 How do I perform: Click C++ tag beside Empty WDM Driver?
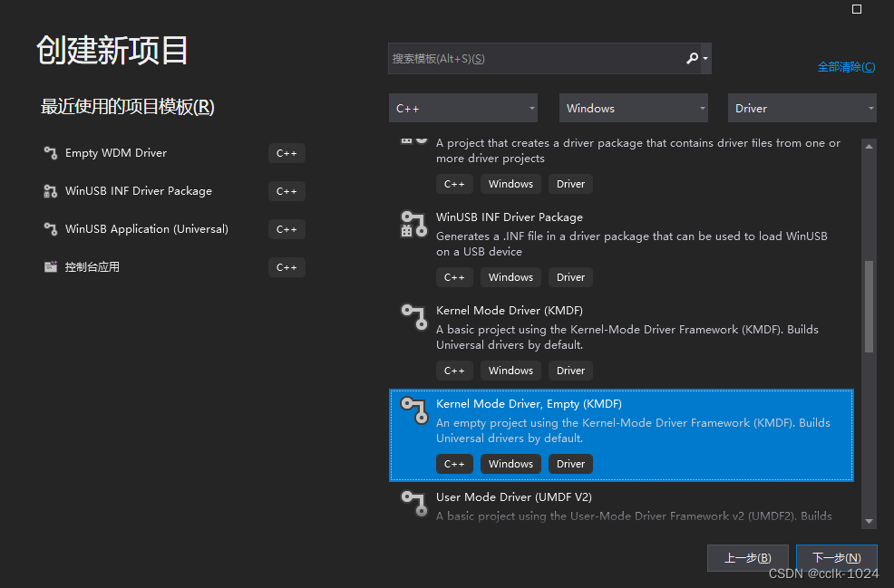point(287,153)
